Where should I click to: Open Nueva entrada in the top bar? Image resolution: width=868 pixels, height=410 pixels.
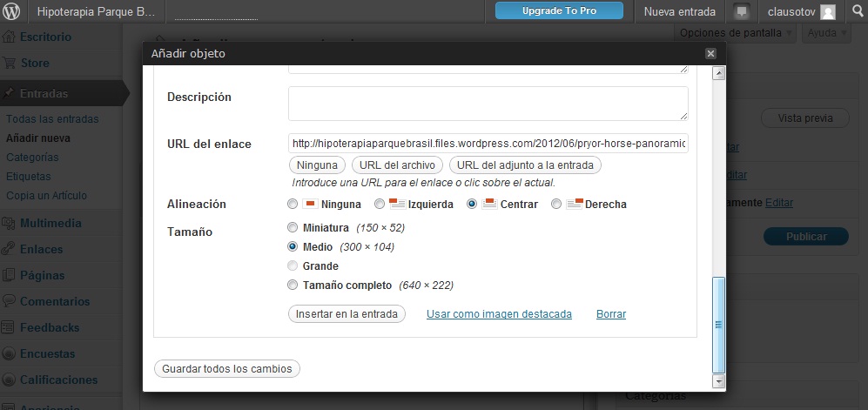(679, 12)
